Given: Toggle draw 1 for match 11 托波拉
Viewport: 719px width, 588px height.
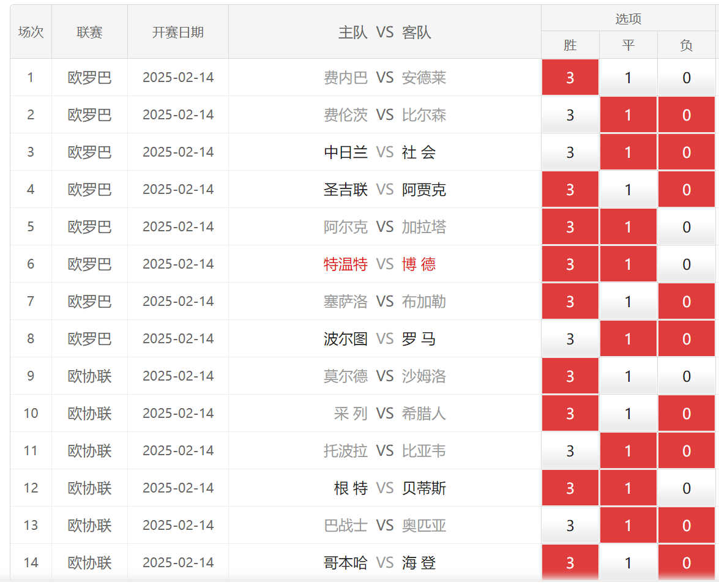Looking at the screenshot, I should (x=628, y=450).
